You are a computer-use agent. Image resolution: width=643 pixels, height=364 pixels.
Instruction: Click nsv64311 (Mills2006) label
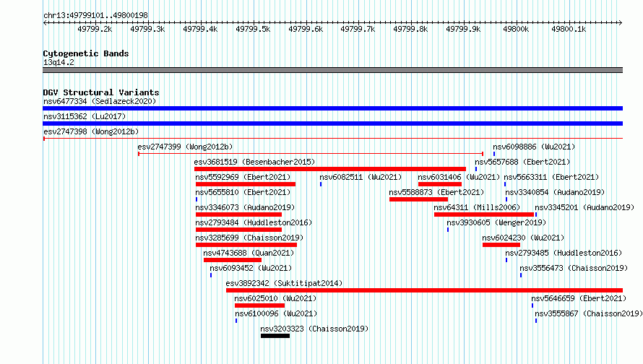[x=477, y=207]
